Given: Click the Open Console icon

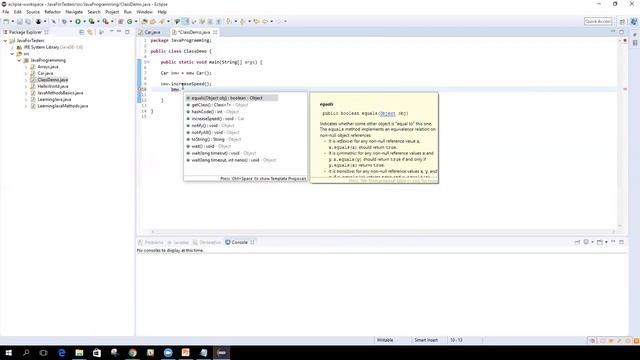Looking at the screenshot, I should 600,242.
